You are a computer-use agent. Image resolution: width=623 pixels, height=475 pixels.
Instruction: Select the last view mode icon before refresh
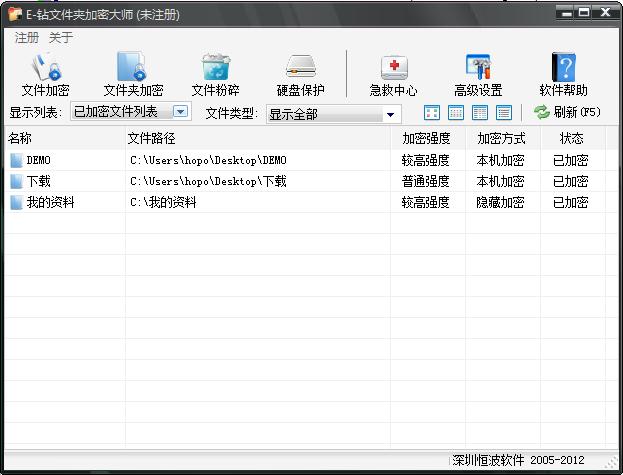[x=504, y=113]
